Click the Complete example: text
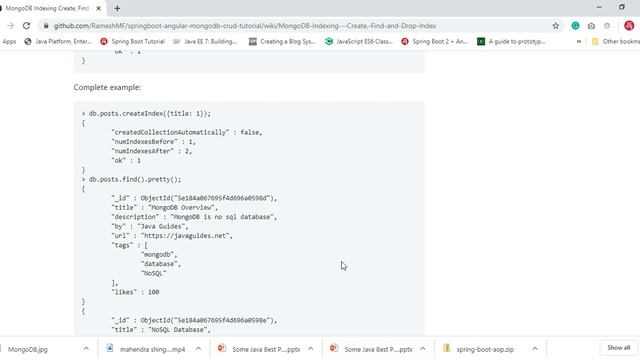This screenshot has width=640, height=360. [107, 87]
